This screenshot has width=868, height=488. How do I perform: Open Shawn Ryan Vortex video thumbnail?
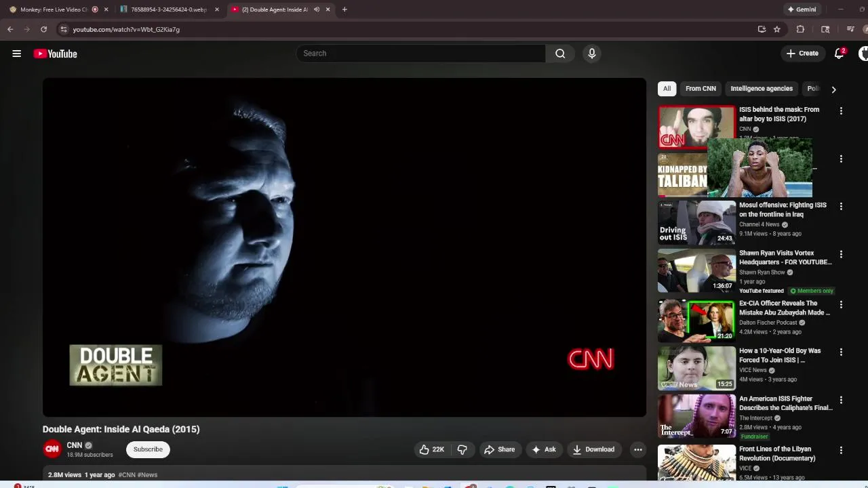tap(696, 270)
